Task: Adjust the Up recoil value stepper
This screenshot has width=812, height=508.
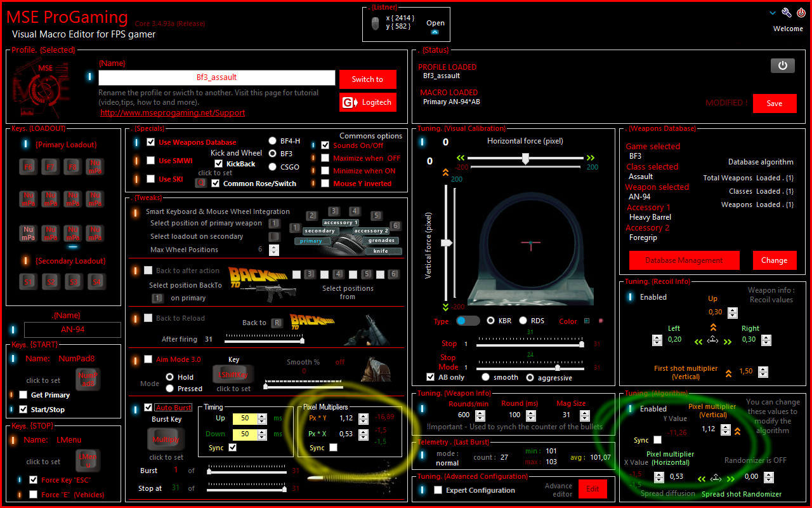Action: (733, 312)
